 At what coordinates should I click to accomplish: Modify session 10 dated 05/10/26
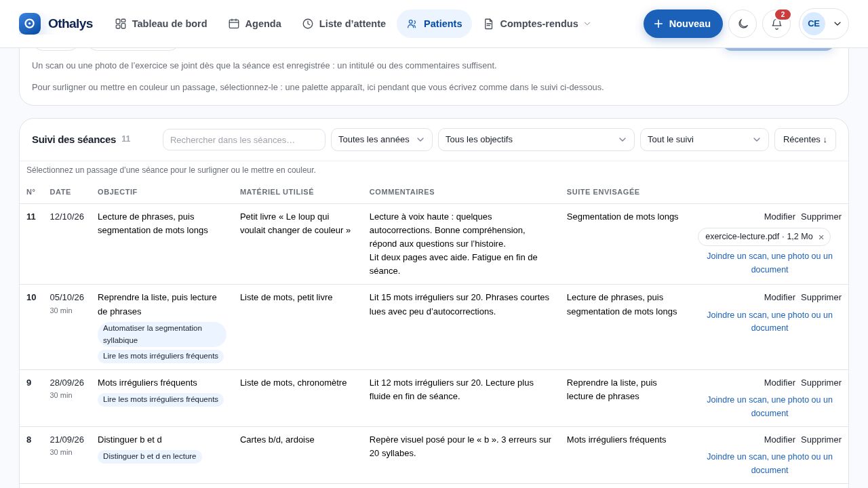(x=780, y=298)
